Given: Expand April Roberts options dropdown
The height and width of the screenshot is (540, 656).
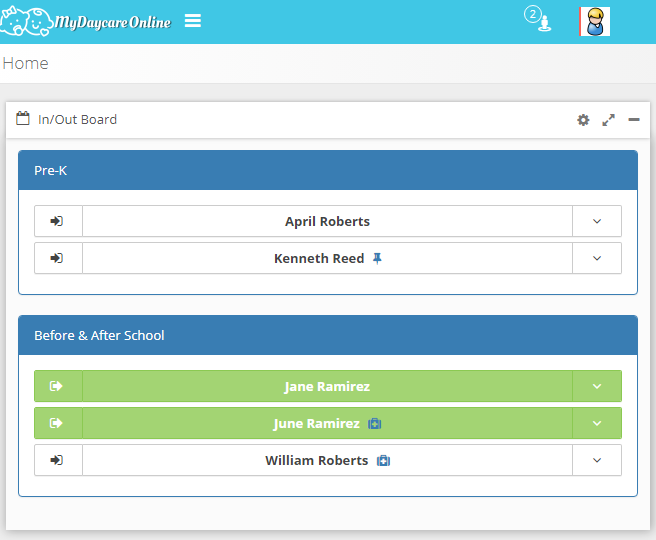Looking at the screenshot, I should pos(597,222).
